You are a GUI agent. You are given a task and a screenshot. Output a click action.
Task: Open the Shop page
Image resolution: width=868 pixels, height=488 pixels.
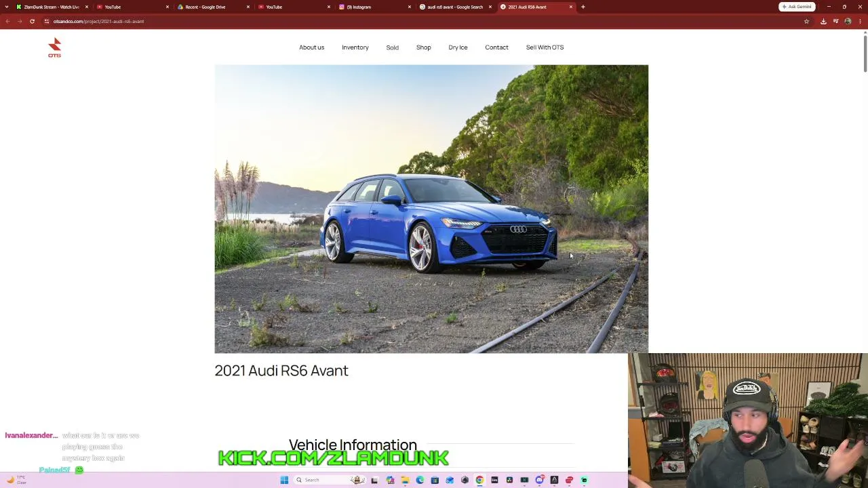tap(424, 47)
